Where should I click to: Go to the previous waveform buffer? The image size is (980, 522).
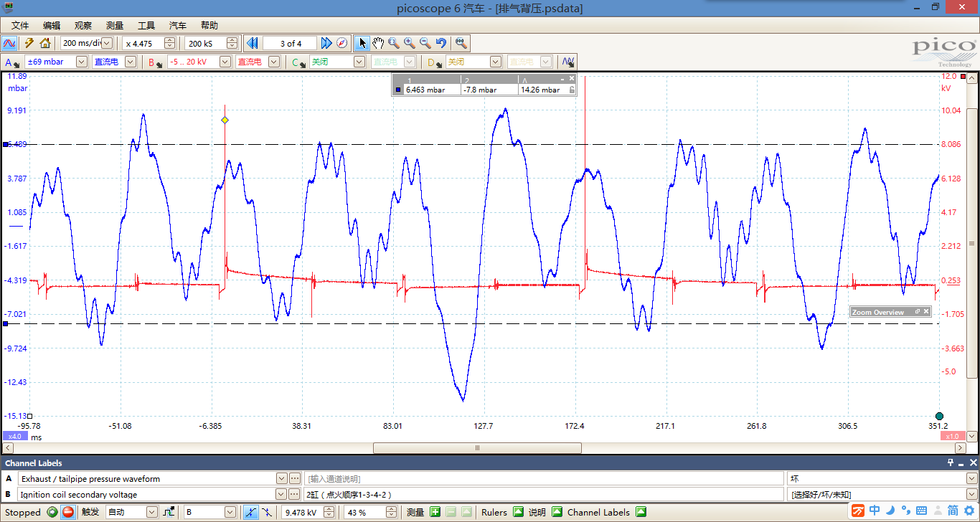click(252, 43)
